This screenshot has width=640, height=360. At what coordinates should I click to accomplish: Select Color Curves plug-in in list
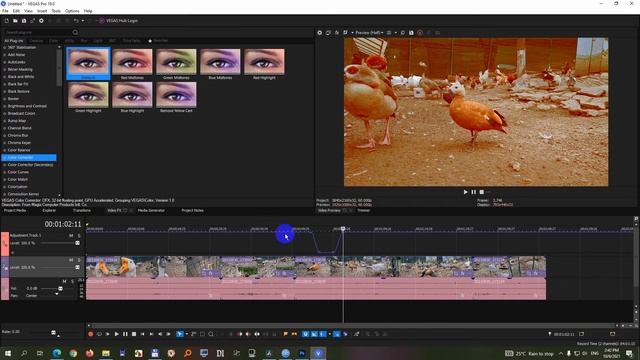point(18,172)
